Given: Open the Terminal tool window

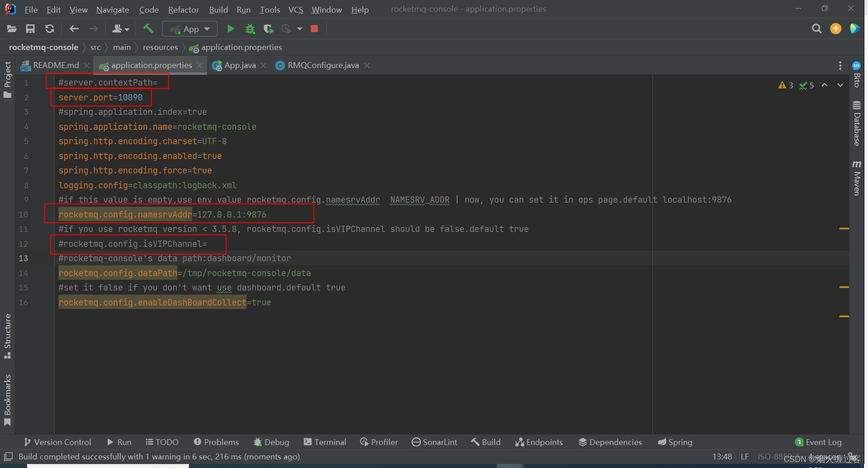Looking at the screenshot, I should [x=325, y=442].
